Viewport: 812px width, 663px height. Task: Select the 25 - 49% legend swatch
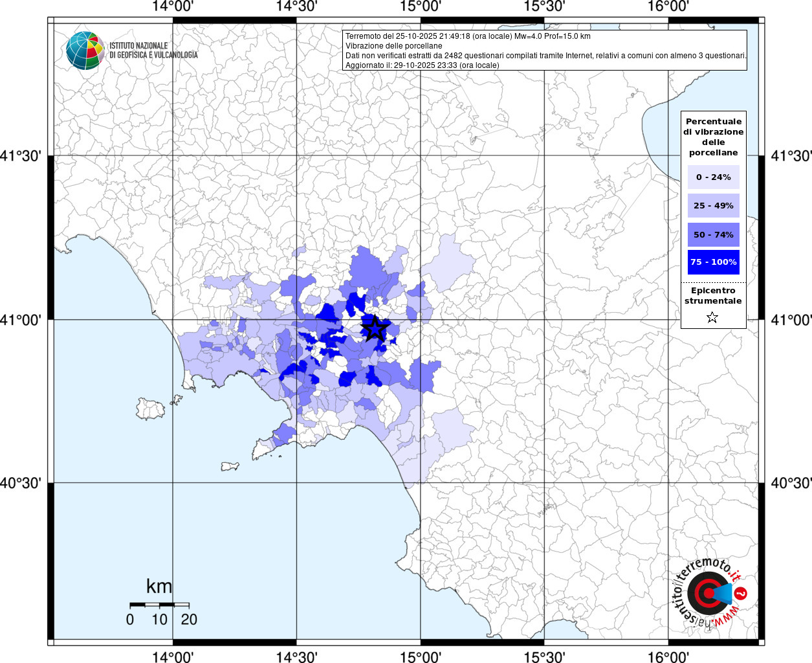coord(714,205)
